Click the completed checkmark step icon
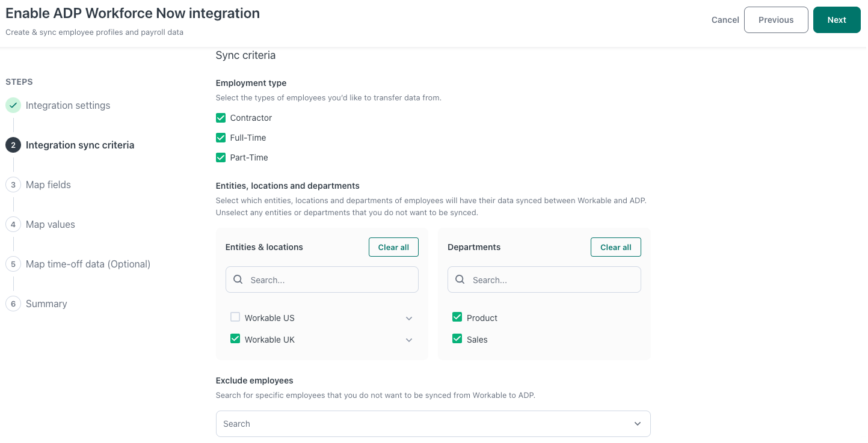This screenshot has width=868, height=443. click(13, 105)
